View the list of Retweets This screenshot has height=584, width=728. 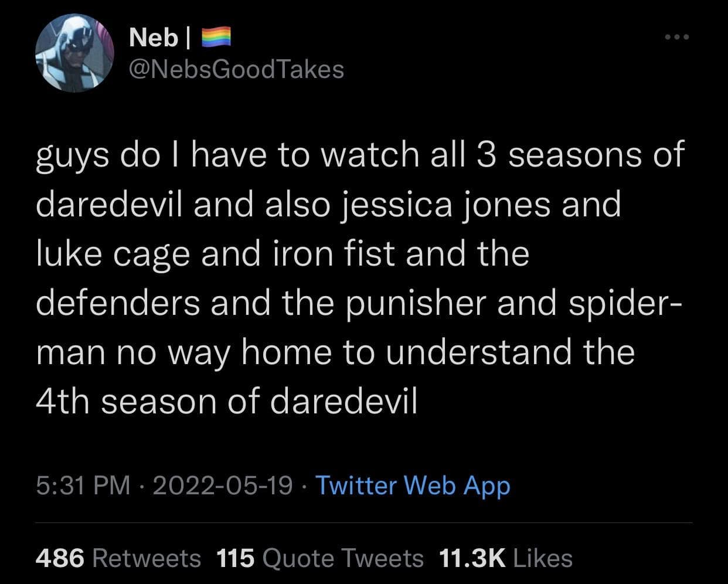coord(147,558)
